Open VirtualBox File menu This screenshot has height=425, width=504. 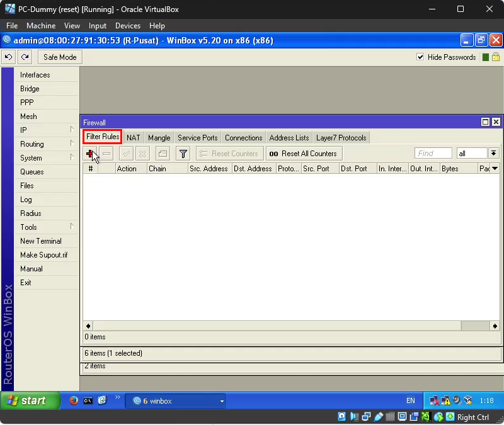click(12, 26)
